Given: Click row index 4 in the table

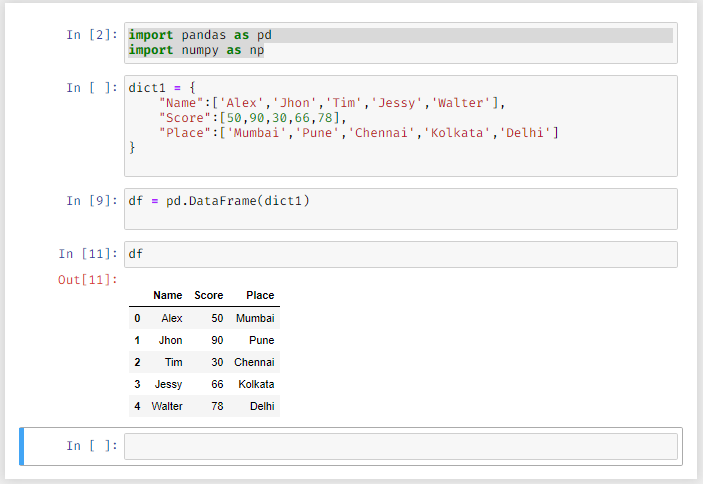Looking at the screenshot, I should (137, 406).
